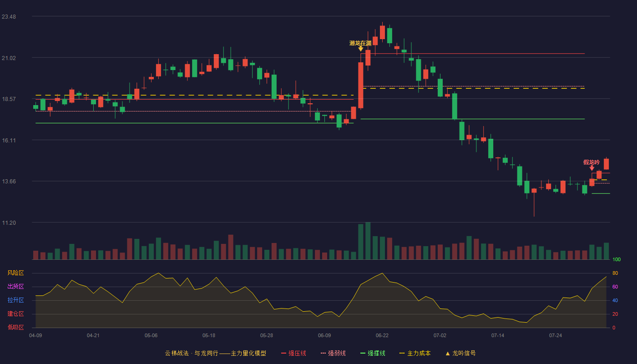Click the last red candlestick on chart
Screen dimensions: 637x364
606,164
